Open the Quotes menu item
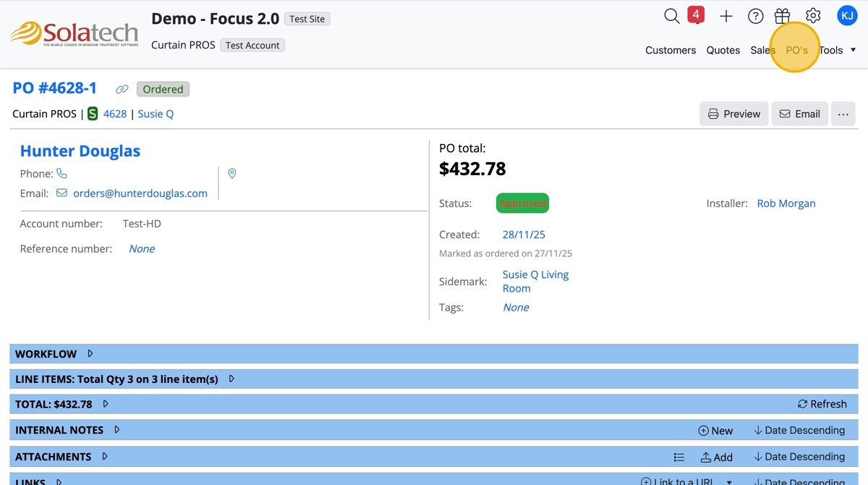The width and height of the screenshot is (868, 485). 723,50
